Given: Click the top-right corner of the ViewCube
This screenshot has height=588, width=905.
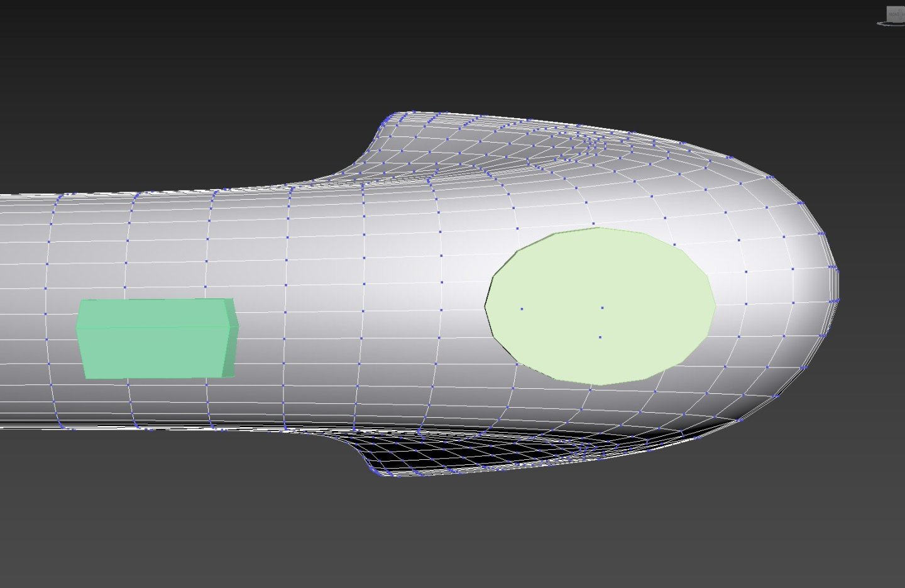Looking at the screenshot, I should 904,6.
